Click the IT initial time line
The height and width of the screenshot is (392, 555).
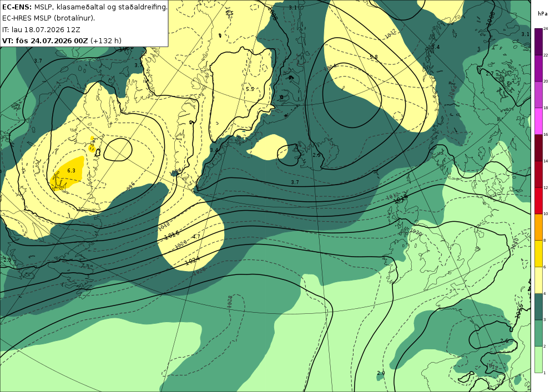41,29
